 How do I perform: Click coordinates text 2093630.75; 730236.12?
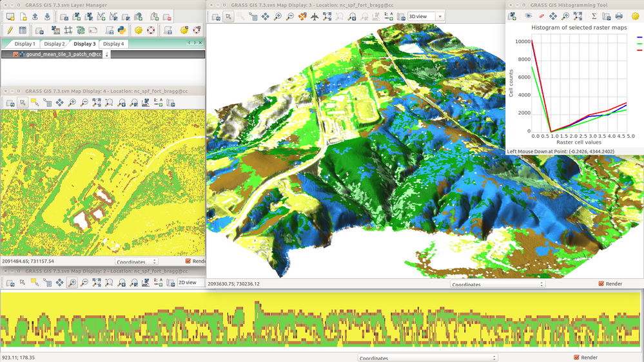click(234, 283)
